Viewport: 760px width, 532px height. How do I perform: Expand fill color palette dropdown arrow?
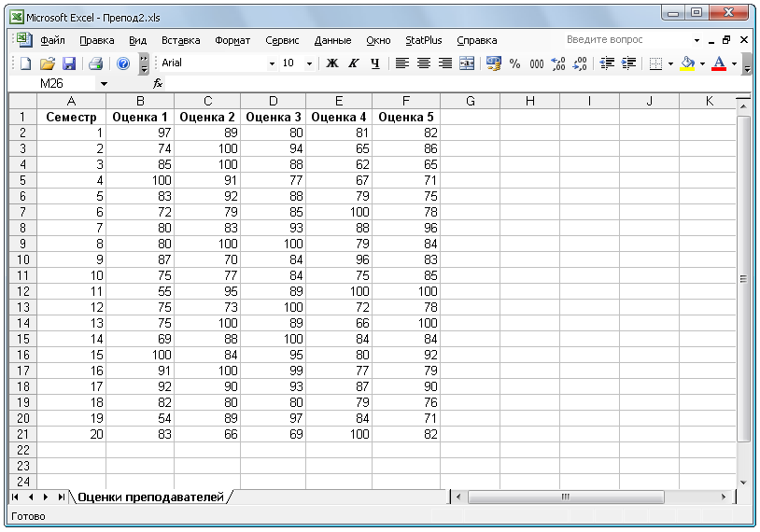coord(702,63)
